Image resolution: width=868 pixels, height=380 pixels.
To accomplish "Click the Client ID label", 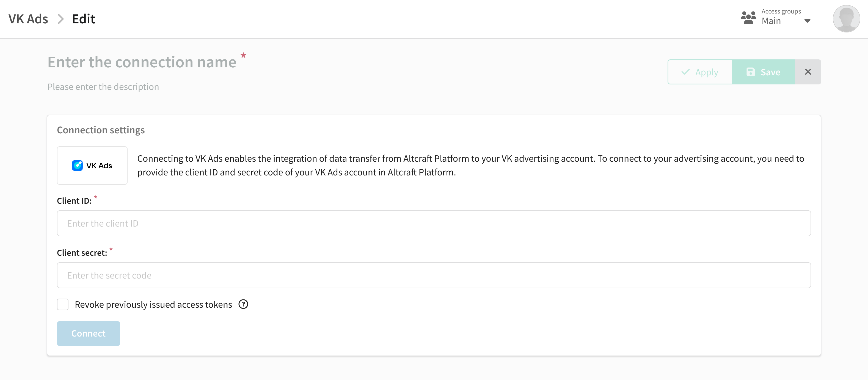I will pos(74,201).
